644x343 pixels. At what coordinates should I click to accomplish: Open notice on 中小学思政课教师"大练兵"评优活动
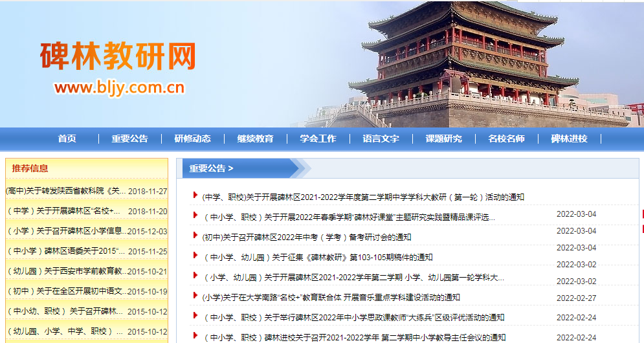pos(354,318)
